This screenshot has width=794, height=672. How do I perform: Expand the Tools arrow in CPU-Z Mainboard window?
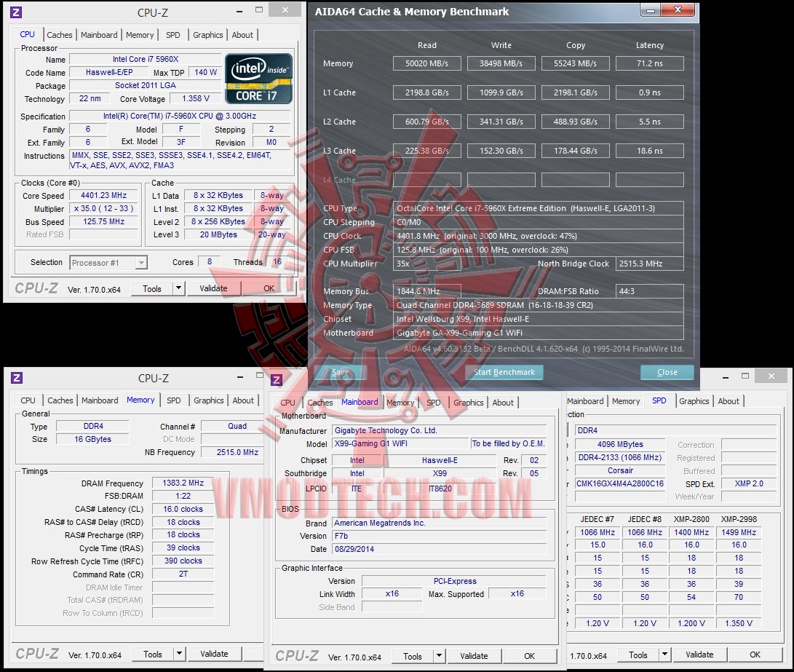(439, 656)
